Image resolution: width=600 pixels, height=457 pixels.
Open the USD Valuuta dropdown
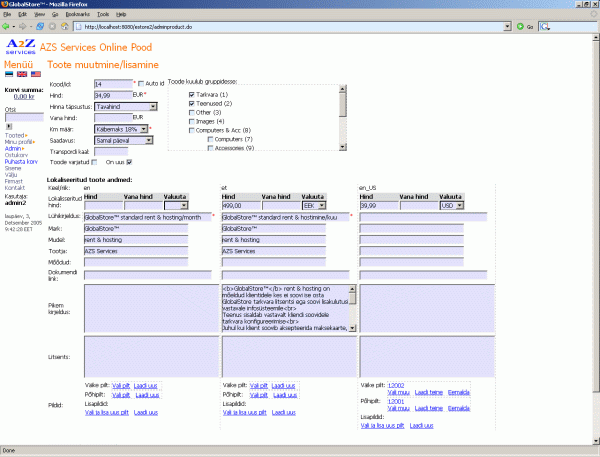(x=452, y=206)
